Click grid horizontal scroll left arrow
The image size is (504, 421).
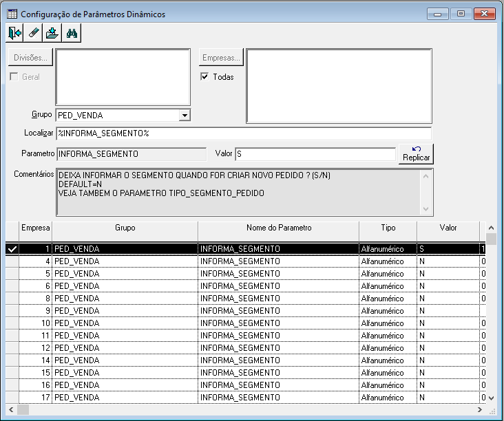pyautogui.click(x=11, y=409)
